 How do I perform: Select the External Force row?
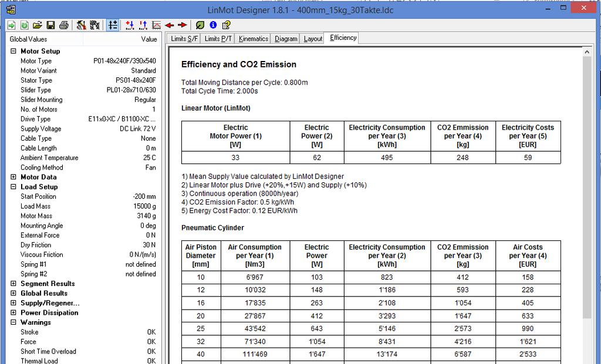click(x=83, y=235)
